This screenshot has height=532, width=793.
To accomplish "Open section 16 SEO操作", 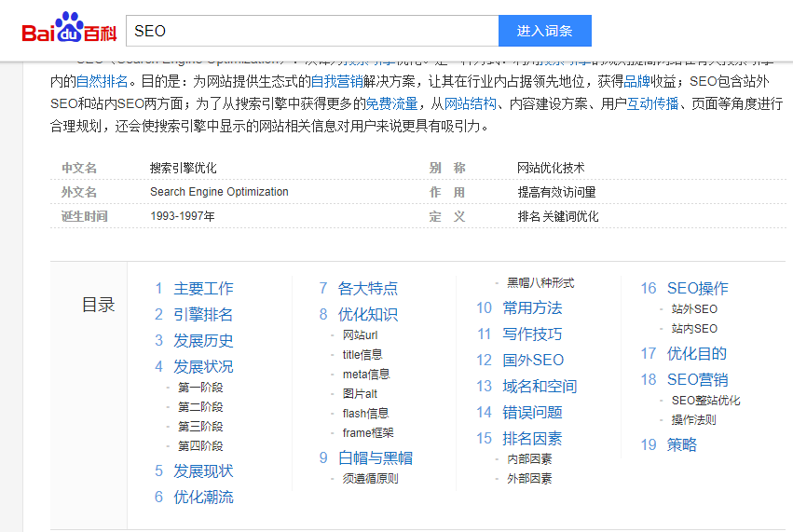I will point(697,289).
